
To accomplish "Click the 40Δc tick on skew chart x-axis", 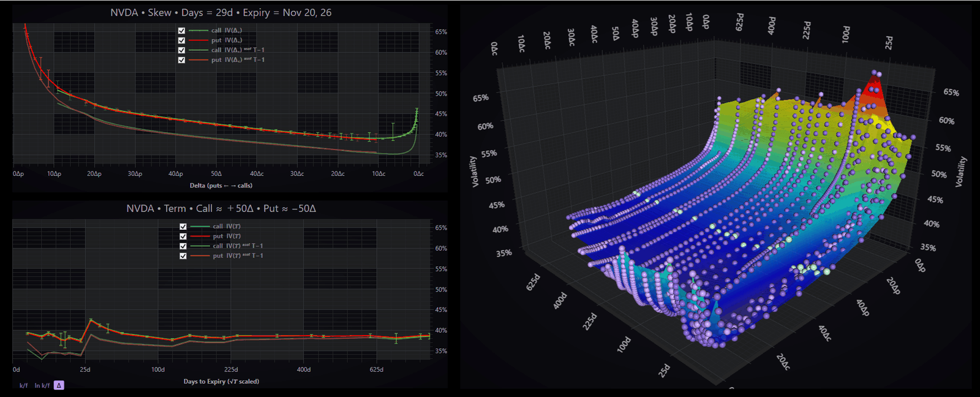I will [257, 174].
